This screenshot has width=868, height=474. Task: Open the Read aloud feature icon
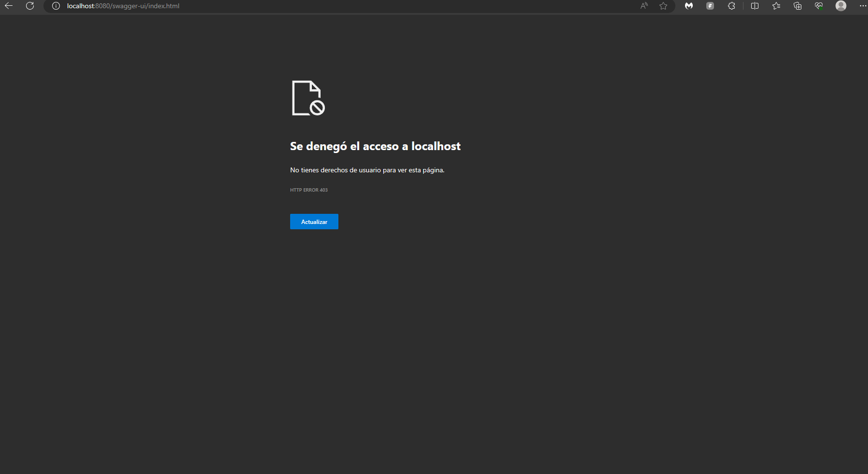[x=644, y=6]
